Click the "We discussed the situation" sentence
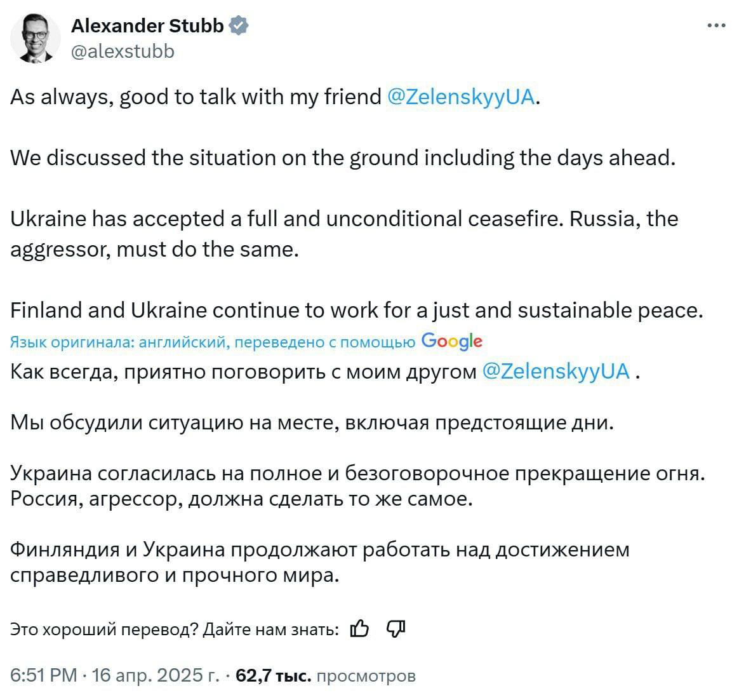The height and width of the screenshot is (700, 732). (343, 158)
